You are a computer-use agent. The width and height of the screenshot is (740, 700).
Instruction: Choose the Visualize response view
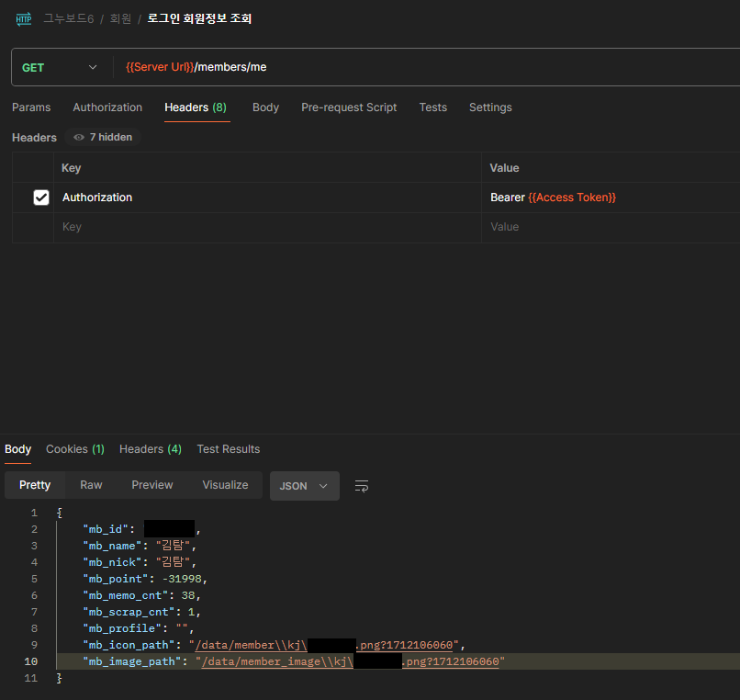225,485
